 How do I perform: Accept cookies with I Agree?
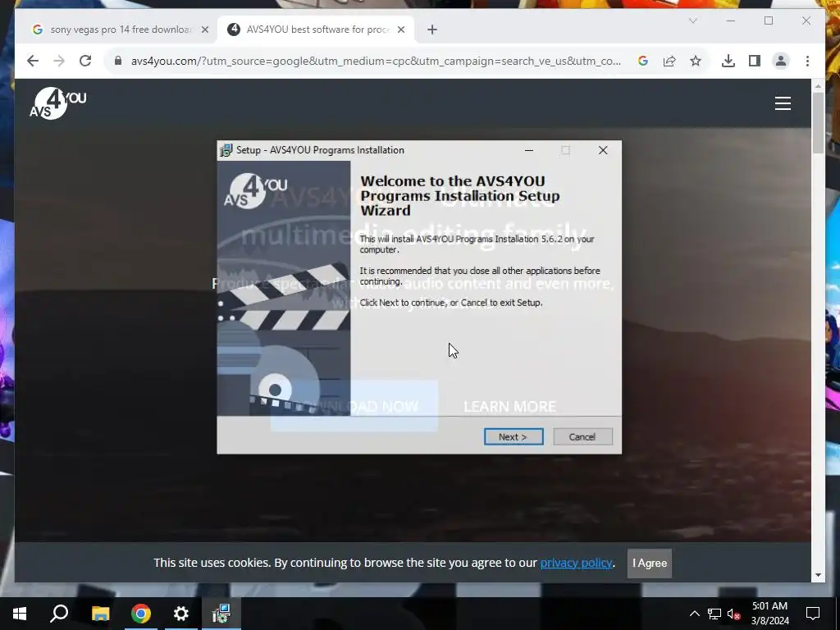pyautogui.click(x=650, y=563)
